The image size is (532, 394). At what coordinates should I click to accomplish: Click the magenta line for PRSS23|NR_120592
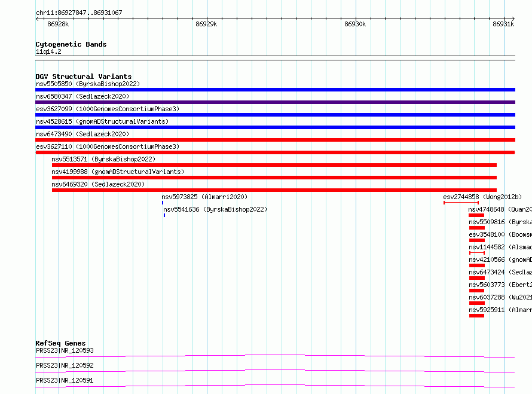pos(275,371)
